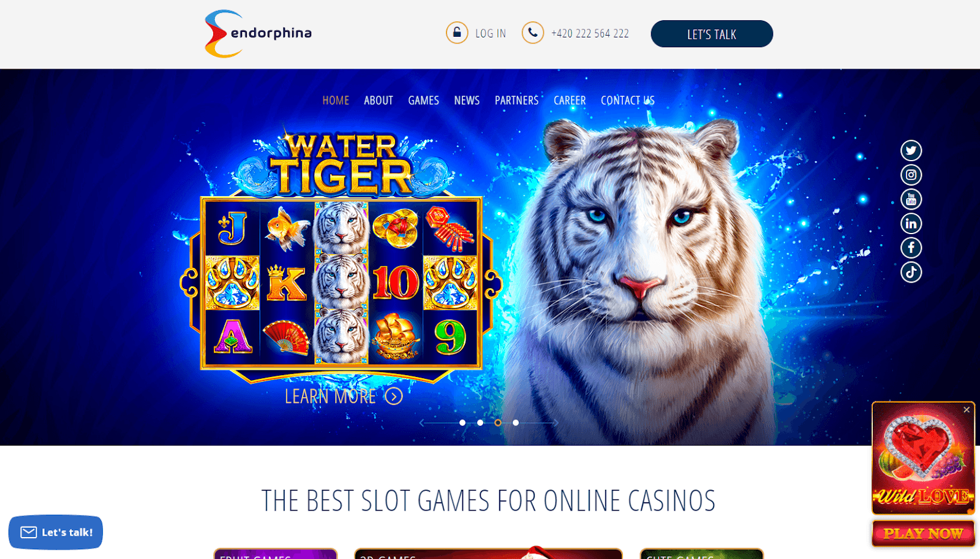This screenshot has width=980, height=559.
Task: Open the Partners menu item
Action: coord(517,101)
